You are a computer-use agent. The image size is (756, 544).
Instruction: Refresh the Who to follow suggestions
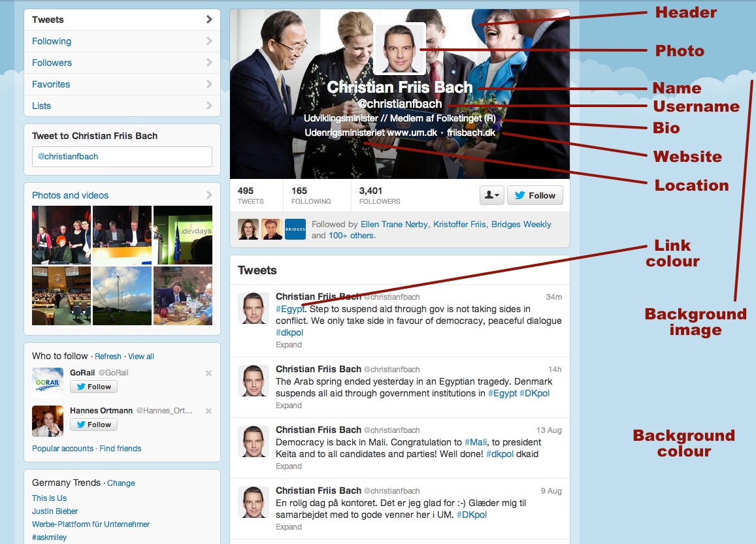[x=108, y=357]
